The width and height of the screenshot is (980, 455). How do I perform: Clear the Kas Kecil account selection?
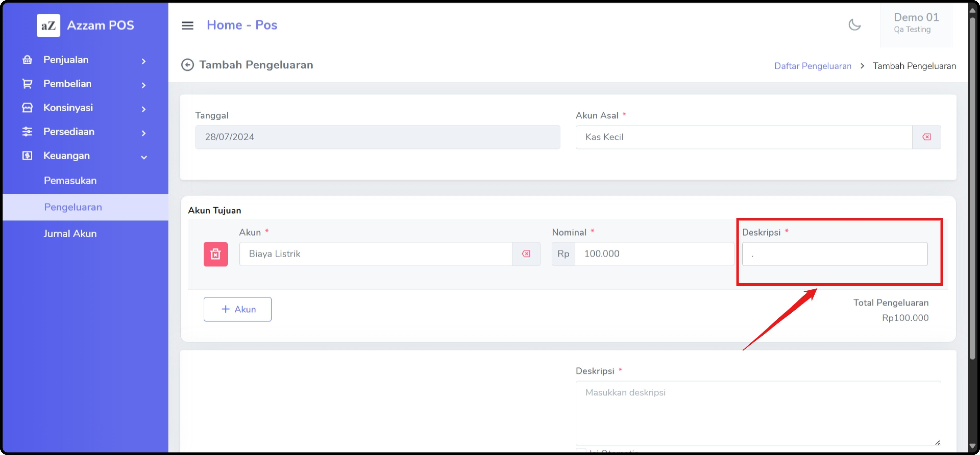click(926, 137)
